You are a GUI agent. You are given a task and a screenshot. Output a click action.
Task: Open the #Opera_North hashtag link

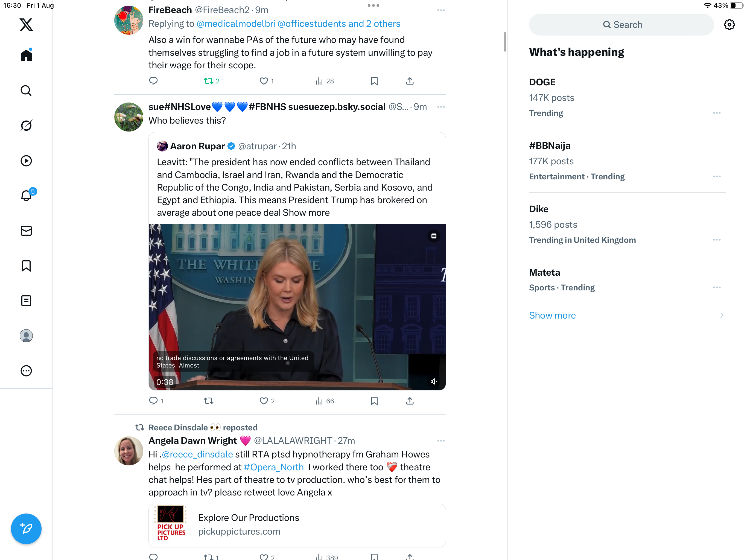point(273,467)
